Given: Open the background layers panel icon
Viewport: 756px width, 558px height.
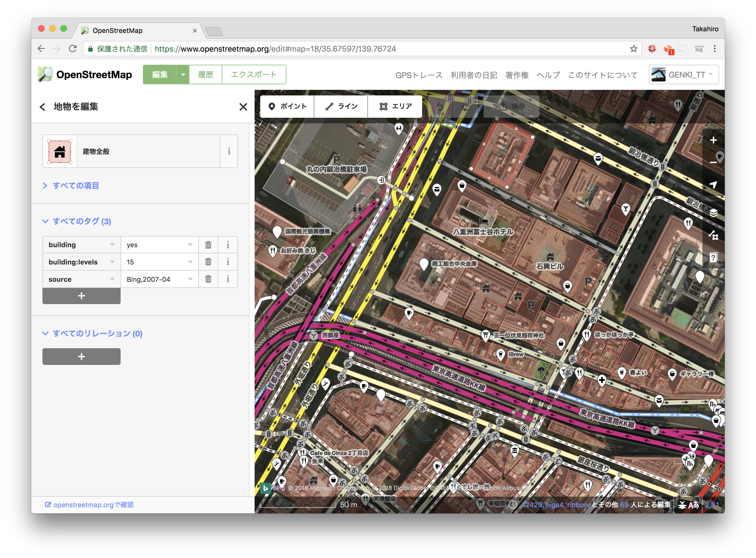Looking at the screenshot, I should point(713,213).
